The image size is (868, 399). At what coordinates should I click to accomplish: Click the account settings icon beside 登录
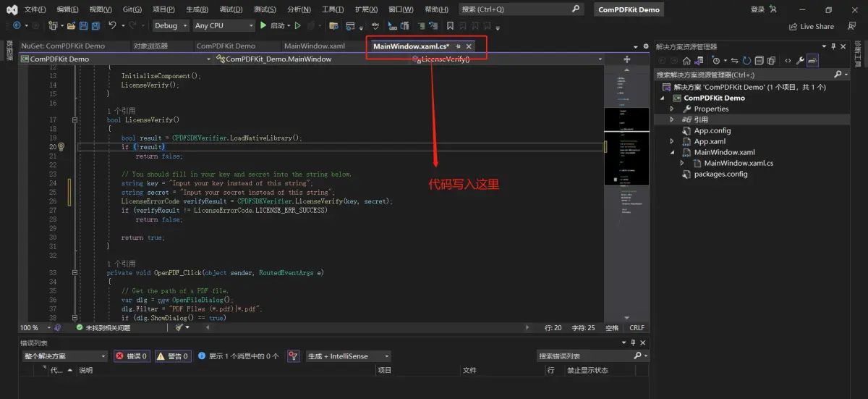pyautogui.click(x=773, y=9)
